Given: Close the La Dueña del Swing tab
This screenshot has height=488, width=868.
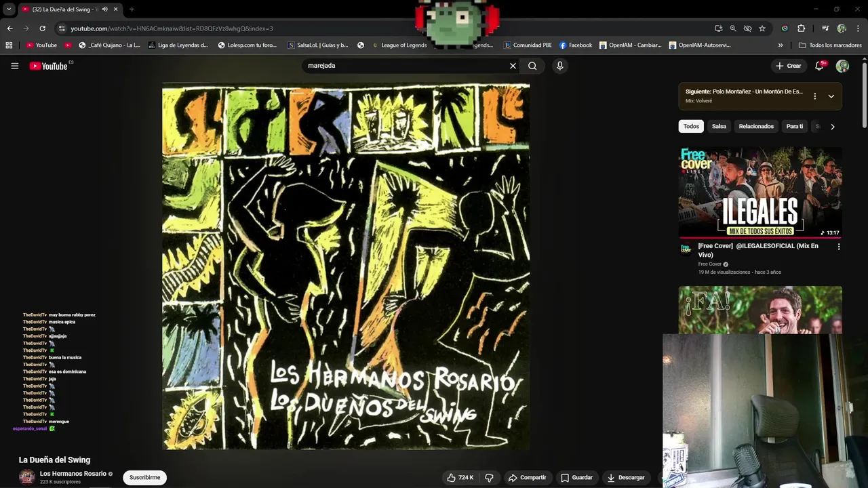Looking at the screenshot, I should click(115, 9).
